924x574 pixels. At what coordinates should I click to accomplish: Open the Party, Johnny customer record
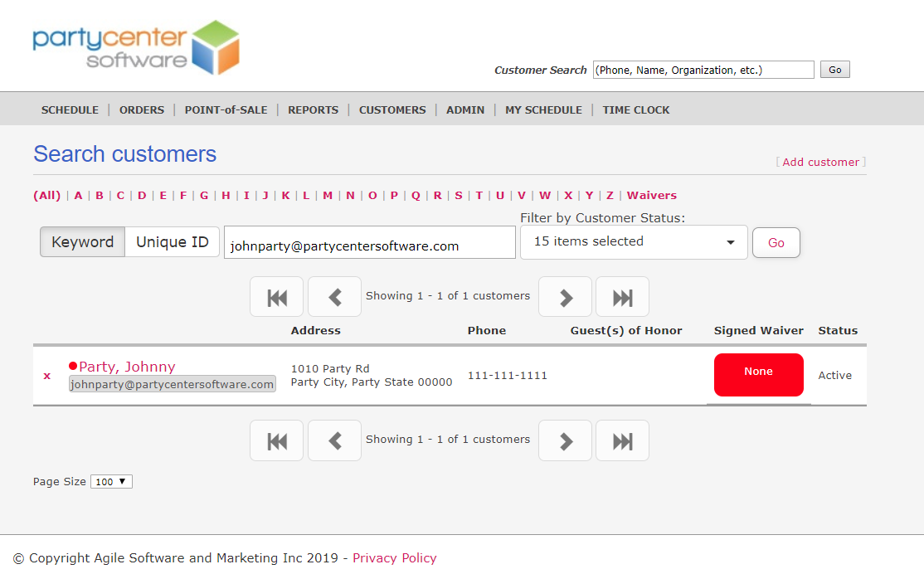point(127,367)
